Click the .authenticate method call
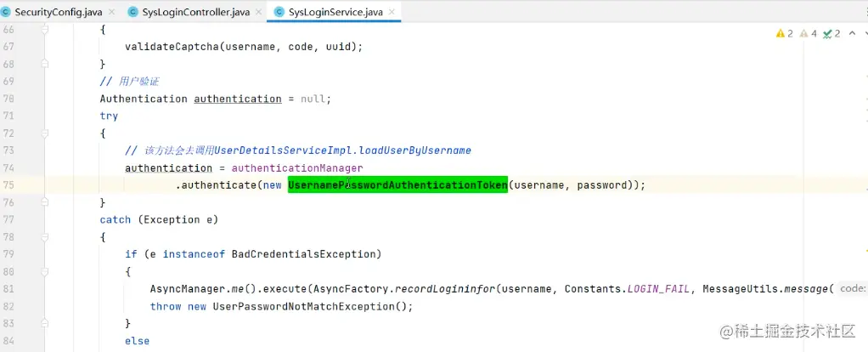868x352 pixels. point(216,185)
